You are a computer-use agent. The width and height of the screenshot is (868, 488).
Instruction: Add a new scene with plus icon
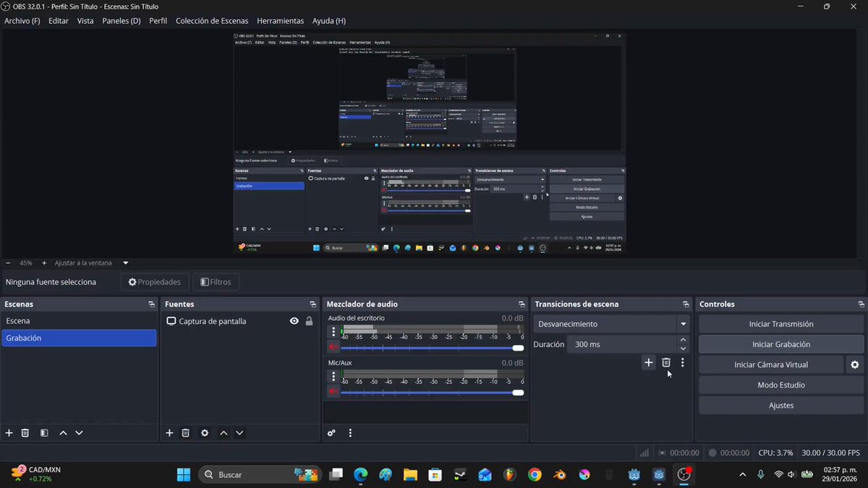[x=9, y=433]
